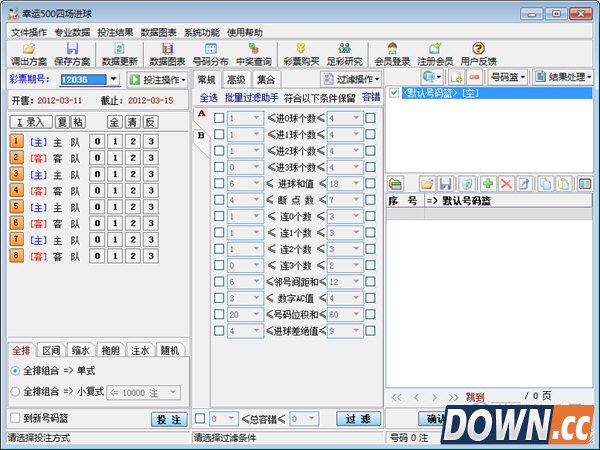Open the 结果处理 dropdown menu

563,77
